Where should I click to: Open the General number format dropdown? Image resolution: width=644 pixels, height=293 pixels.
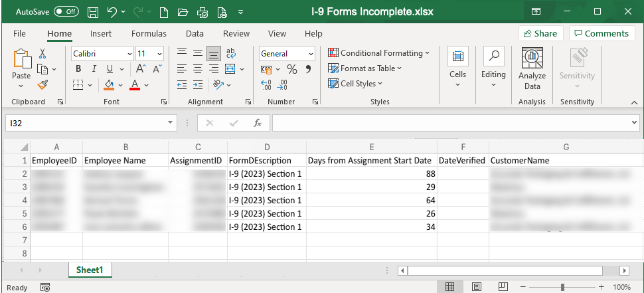[x=311, y=54]
